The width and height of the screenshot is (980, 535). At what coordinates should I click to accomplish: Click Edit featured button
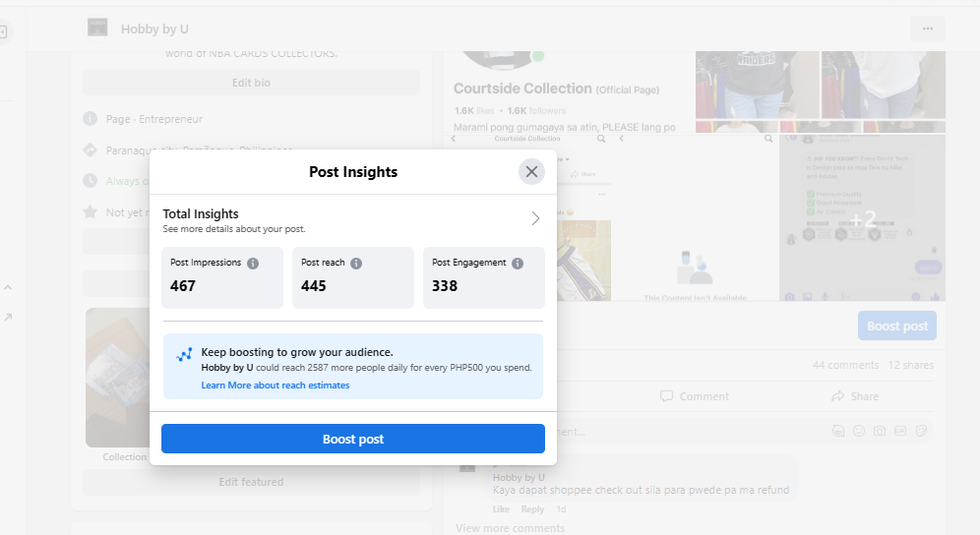(x=251, y=482)
